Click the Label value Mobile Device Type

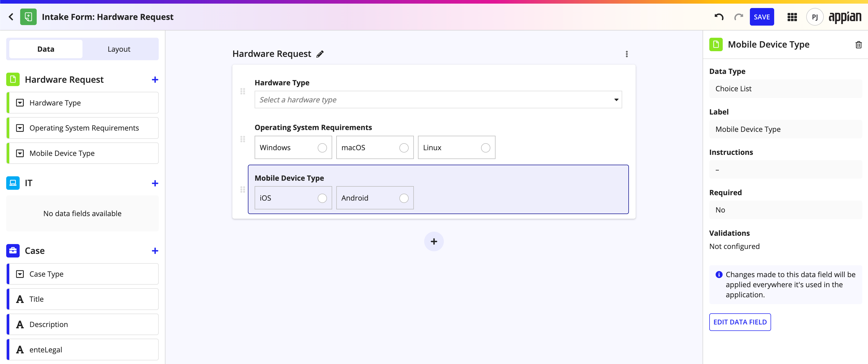click(x=786, y=129)
